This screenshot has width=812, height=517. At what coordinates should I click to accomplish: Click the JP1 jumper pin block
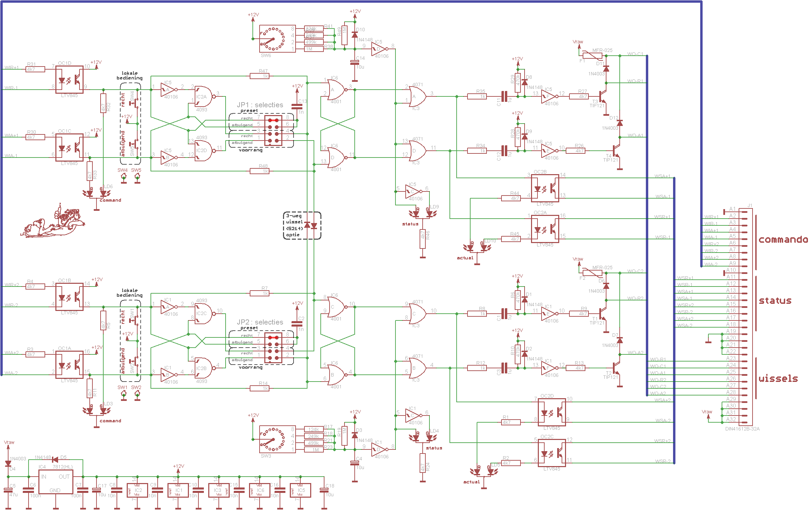tap(273, 130)
